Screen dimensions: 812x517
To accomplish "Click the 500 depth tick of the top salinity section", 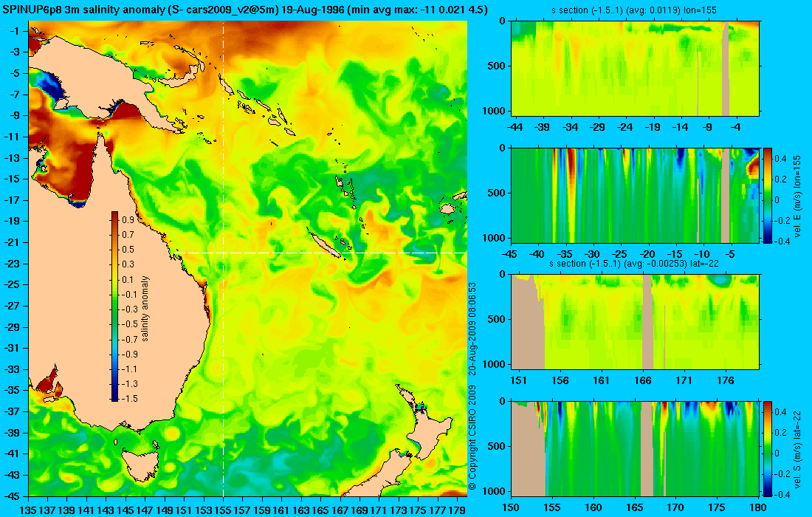I will coord(497,66).
